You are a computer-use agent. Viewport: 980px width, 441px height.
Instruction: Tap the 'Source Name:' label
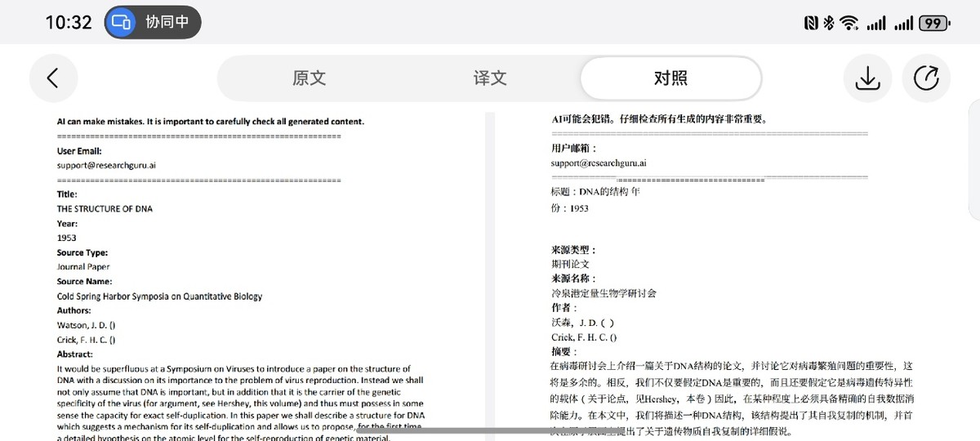tap(82, 282)
